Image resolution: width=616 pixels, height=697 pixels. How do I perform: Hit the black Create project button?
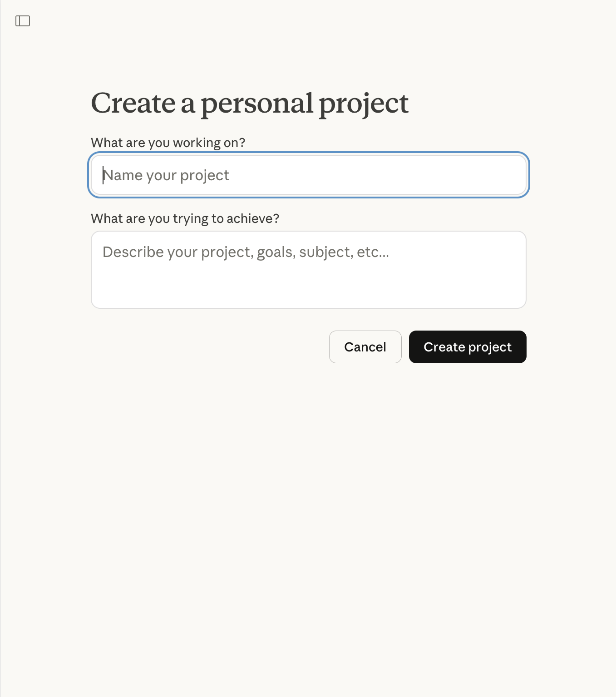468,347
